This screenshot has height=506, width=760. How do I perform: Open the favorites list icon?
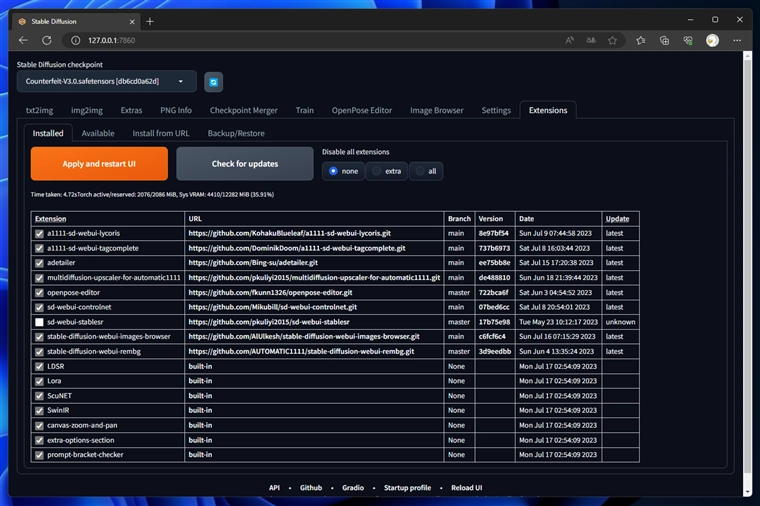[641, 40]
